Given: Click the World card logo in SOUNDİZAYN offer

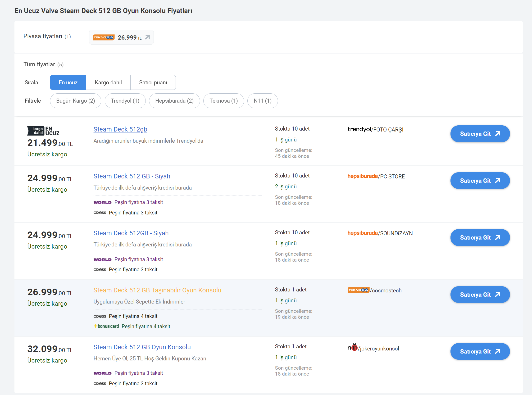Looking at the screenshot, I should [103, 260].
